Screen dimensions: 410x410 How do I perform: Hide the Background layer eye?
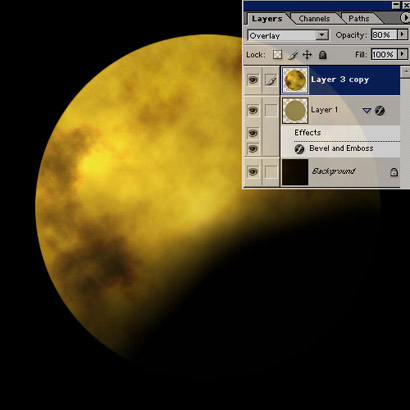click(x=253, y=172)
